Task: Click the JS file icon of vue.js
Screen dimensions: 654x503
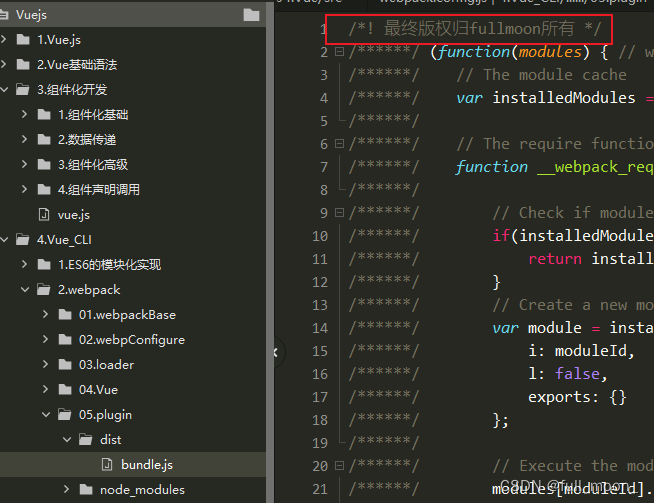Action: pyautogui.click(x=44, y=215)
